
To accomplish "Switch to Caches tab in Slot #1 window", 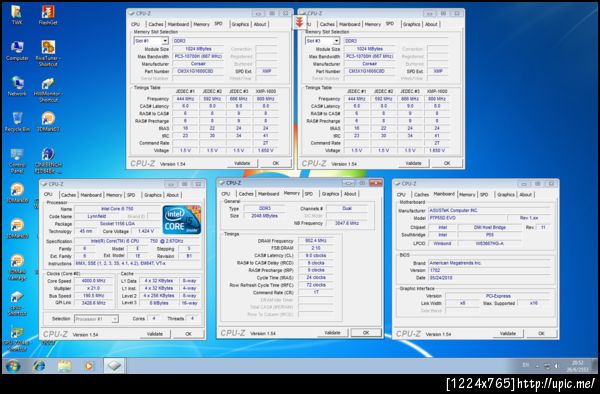I will (155, 24).
